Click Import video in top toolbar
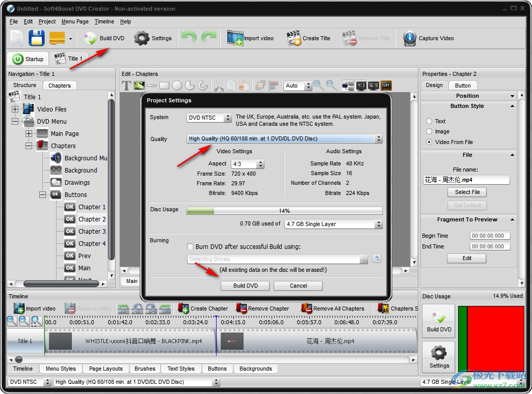532x394 pixels. [x=250, y=38]
